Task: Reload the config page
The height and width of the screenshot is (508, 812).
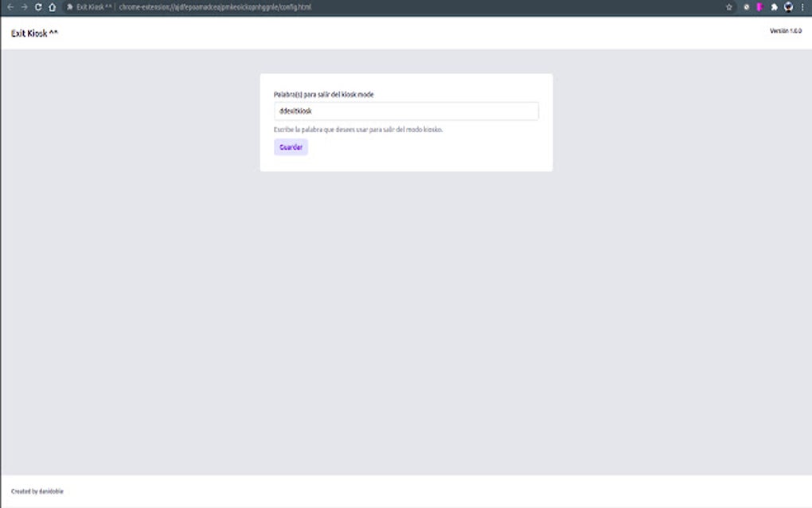Action: [x=38, y=7]
